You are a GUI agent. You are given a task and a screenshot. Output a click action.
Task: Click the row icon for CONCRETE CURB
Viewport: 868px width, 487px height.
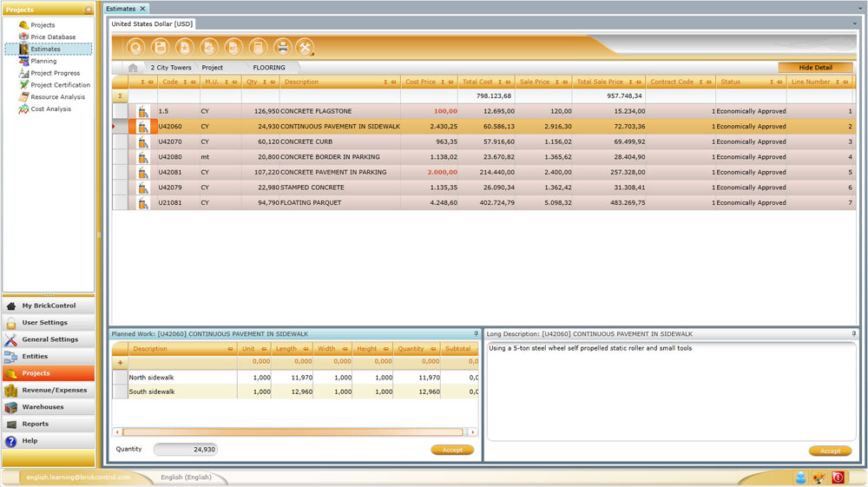pos(142,141)
